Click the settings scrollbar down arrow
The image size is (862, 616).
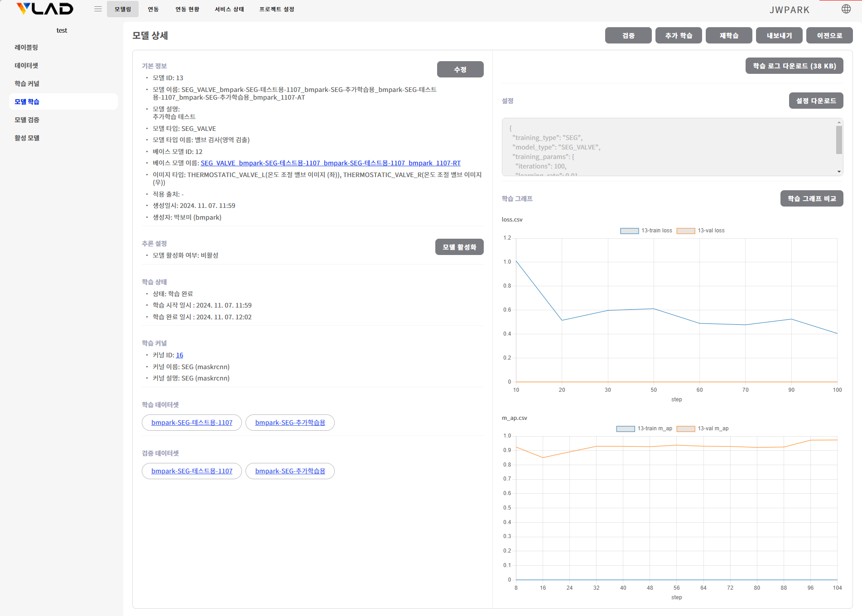click(x=839, y=172)
